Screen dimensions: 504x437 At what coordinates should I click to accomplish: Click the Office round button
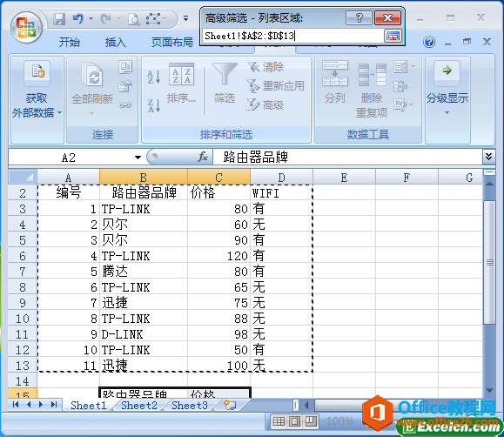(26, 27)
